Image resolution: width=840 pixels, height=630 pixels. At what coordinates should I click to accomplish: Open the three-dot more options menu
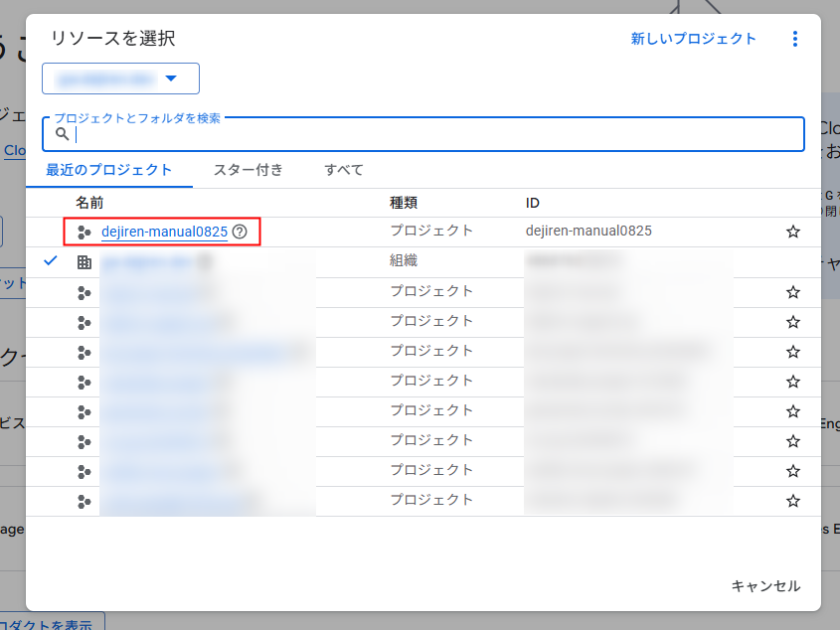[794, 39]
